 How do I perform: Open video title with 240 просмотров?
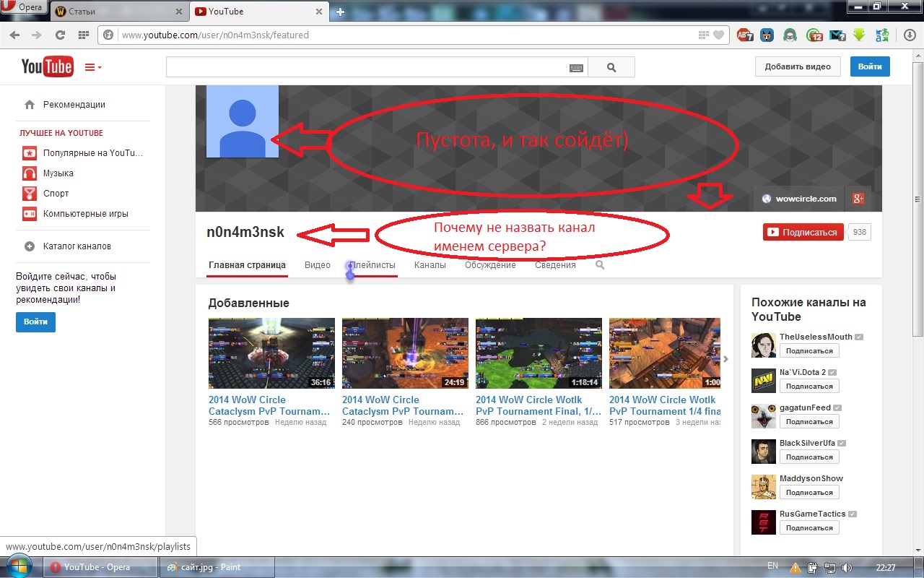point(403,405)
